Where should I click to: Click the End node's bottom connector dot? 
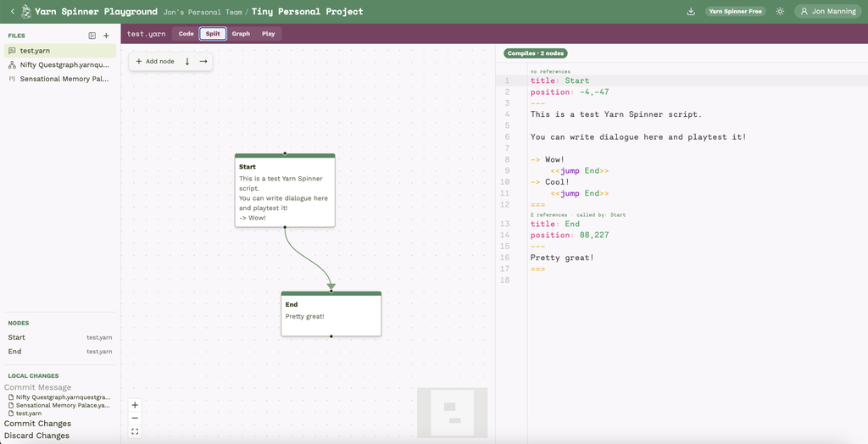[x=331, y=336]
